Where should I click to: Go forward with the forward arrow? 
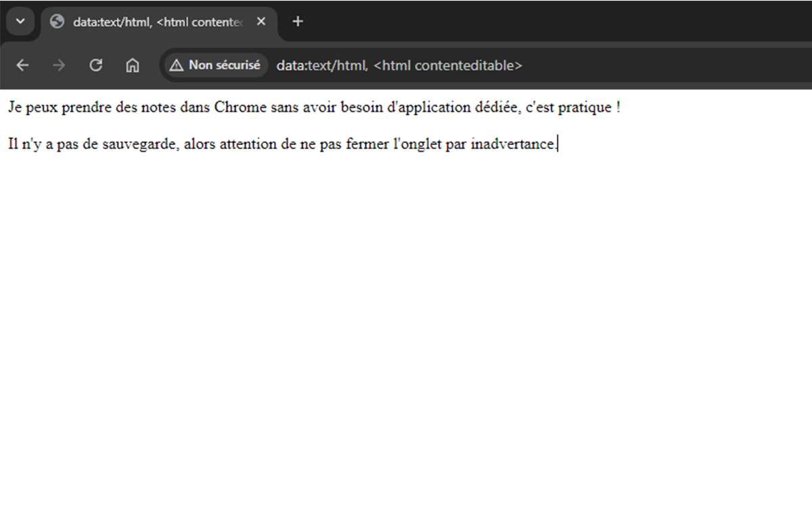[59, 65]
